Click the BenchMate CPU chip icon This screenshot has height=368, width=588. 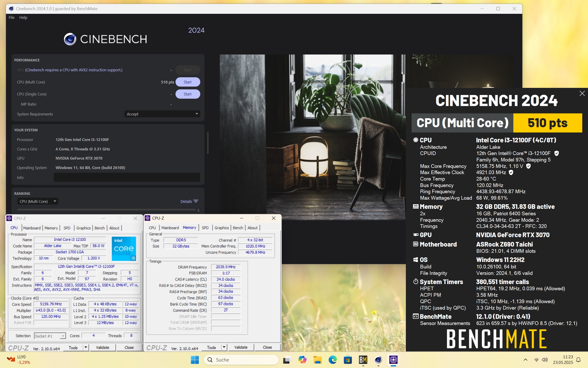[416, 140]
